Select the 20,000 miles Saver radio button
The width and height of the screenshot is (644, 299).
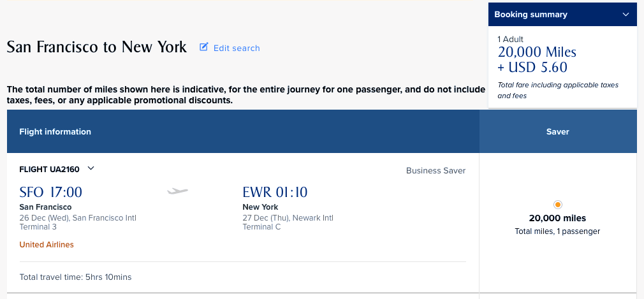558,205
